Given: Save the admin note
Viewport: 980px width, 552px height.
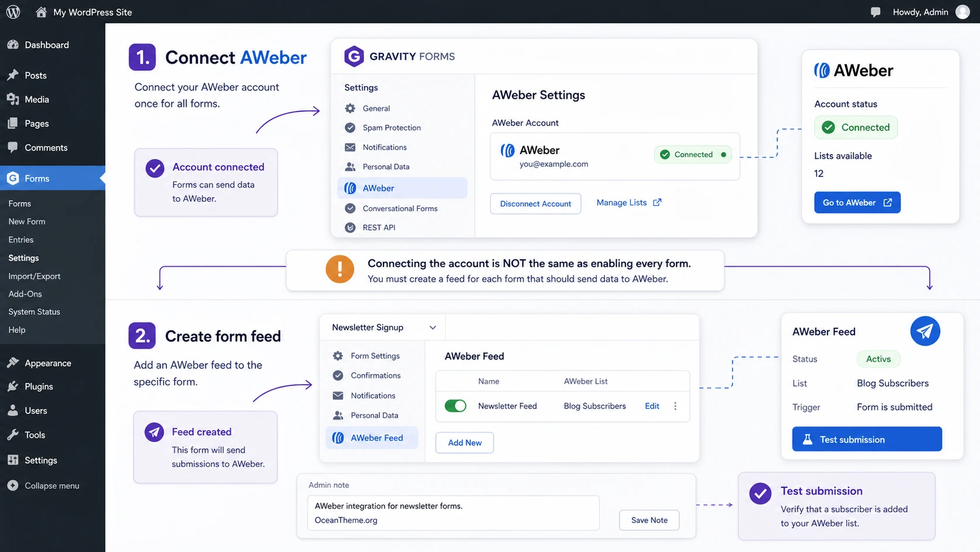Looking at the screenshot, I should (x=649, y=520).
